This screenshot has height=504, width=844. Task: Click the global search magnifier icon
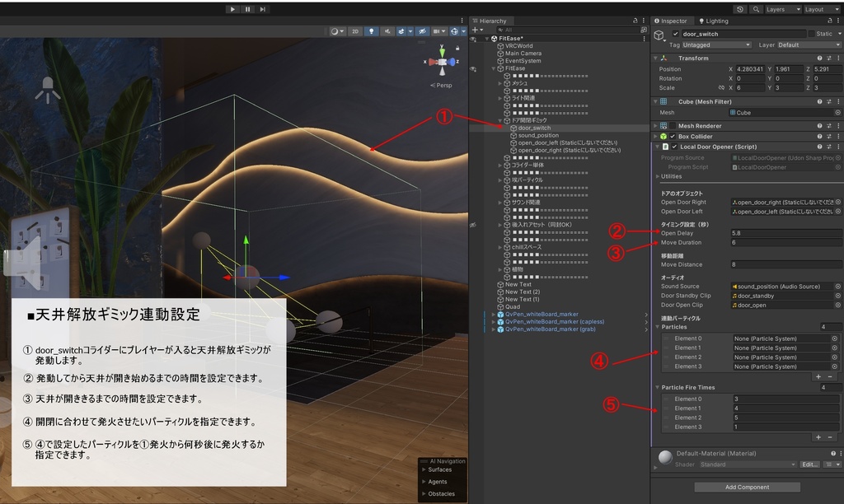[756, 9]
